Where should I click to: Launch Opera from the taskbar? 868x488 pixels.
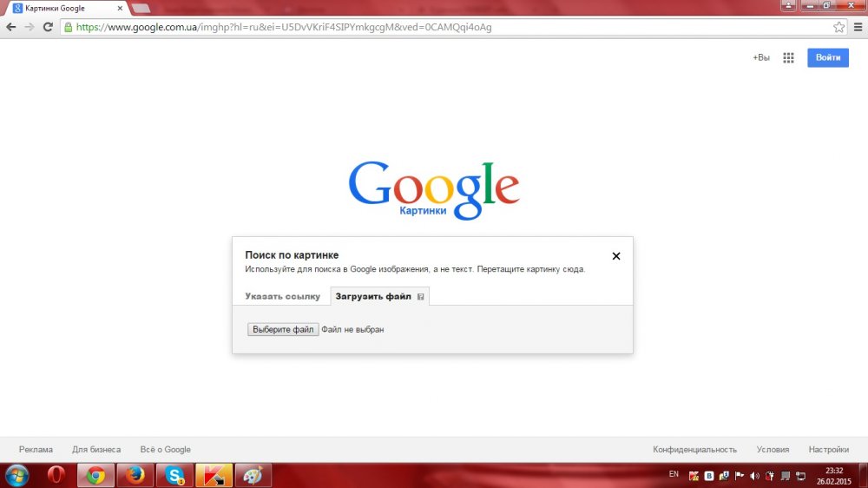[x=56, y=475]
